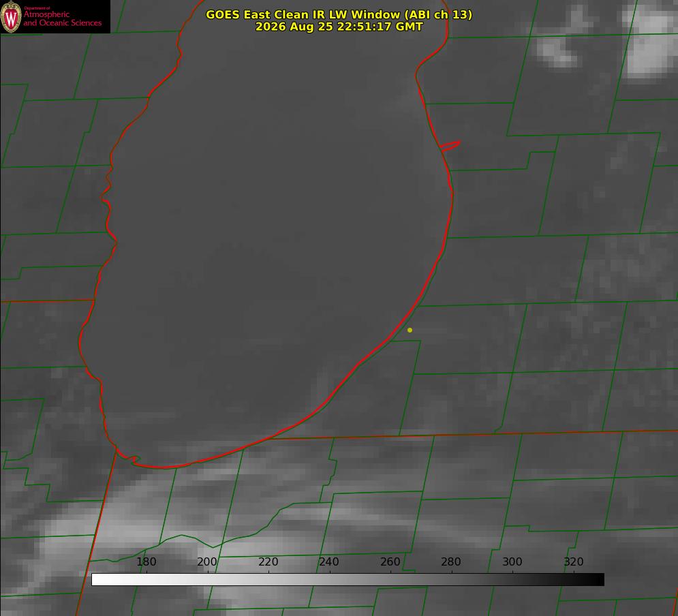Click the 180 label on the colorbar

click(146, 561)
